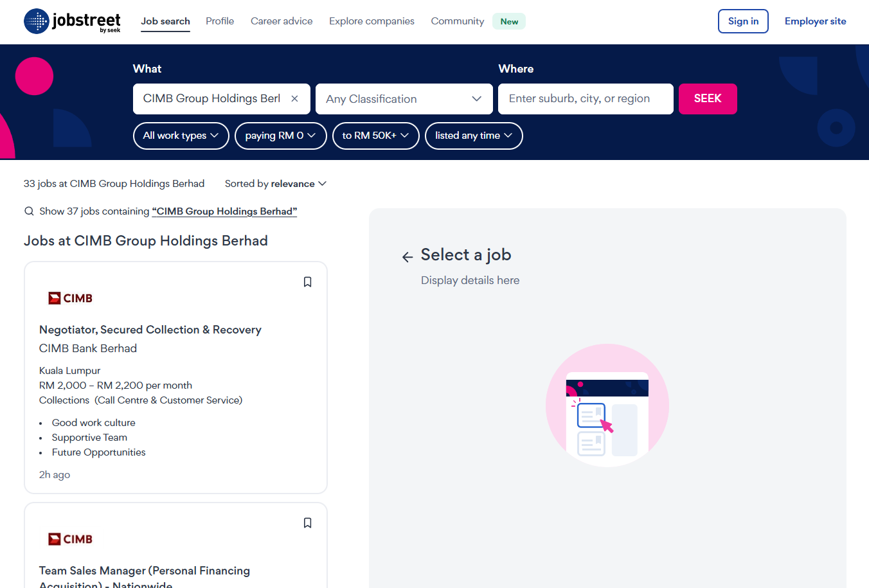The height and width of the screenshot is (588, 869).
Task: Click Call Centre & Customer Service subclassification
Action: click(168, 400)
